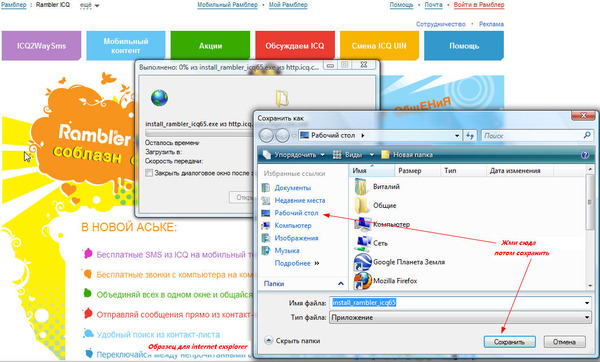Click the file list vertical scrollbar
Screen dimensions: 600x362
click(x=590, y=227)
